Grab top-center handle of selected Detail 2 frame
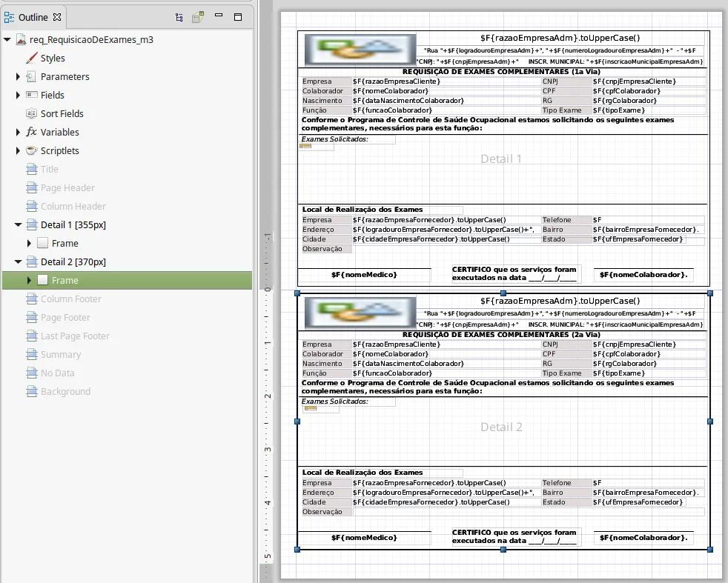 pyautogui.click(x=503, y=293)
